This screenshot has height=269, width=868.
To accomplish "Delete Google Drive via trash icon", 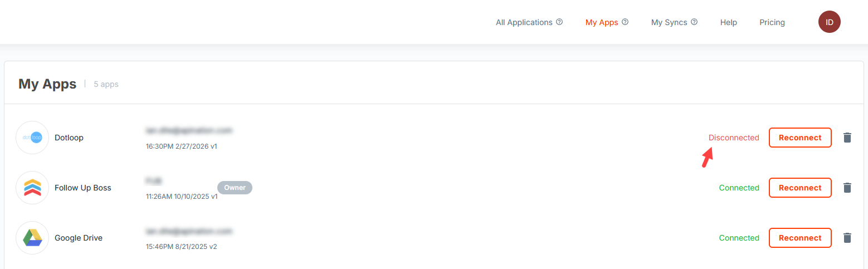I will point(847,238).
